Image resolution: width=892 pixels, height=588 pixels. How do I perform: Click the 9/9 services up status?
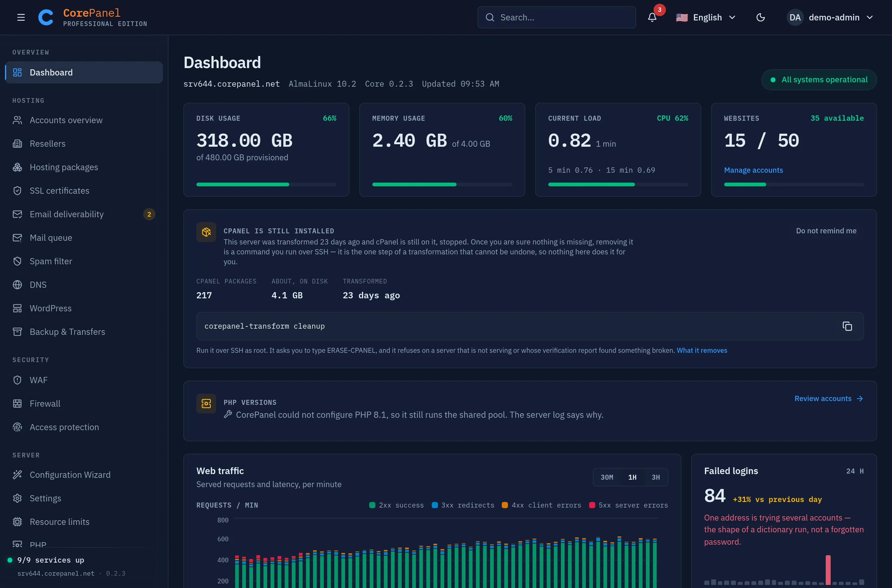tap(46, 560)
